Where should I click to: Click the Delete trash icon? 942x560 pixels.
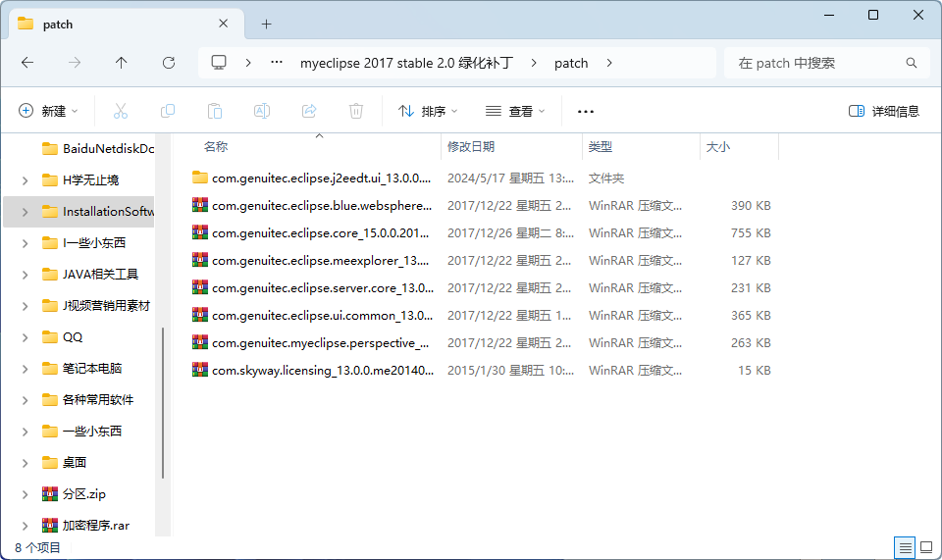pyautogui.click(x=356, y=111)
